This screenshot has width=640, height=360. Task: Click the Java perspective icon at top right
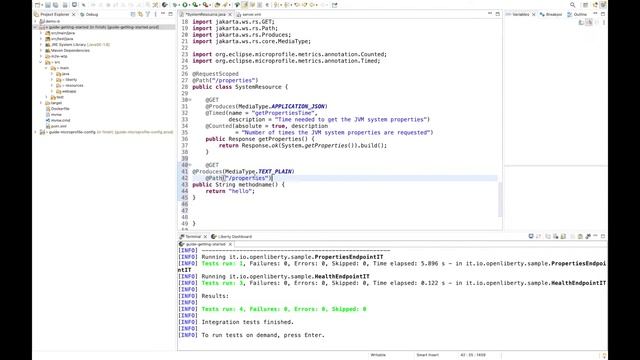[x=595, y=5]
